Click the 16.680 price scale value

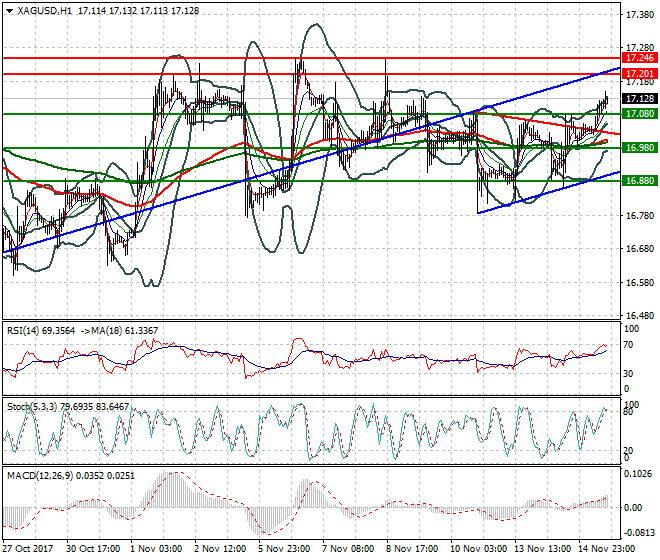click(640, 248)
